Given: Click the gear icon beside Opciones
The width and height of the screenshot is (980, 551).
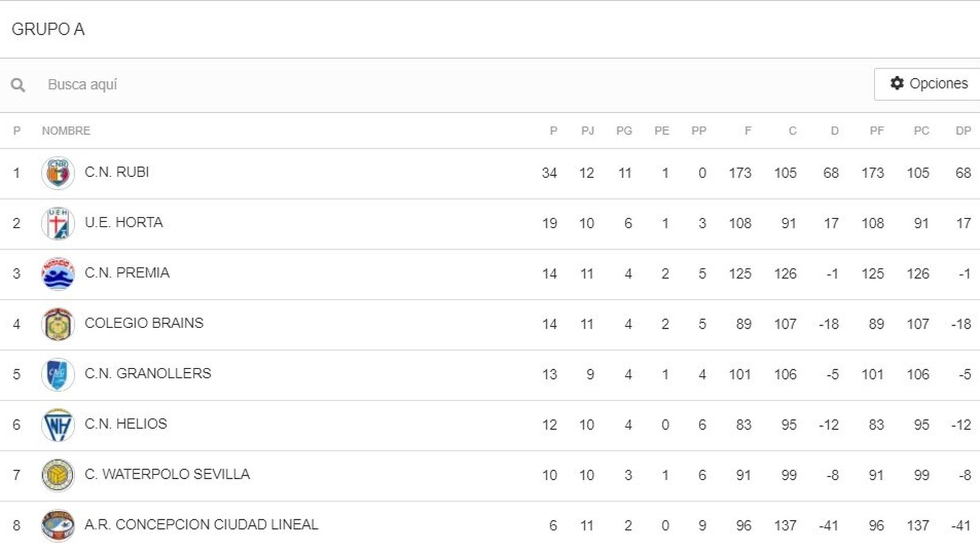Looking at the screenshot, I should 896,84.
